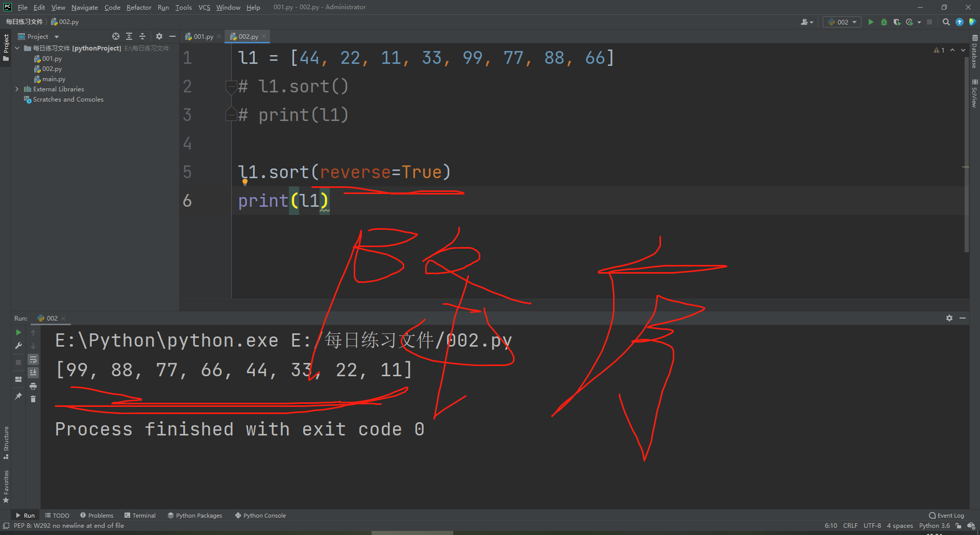Open the Tools menu
This screenshot has height=535, width=980.
click(184, 7)
